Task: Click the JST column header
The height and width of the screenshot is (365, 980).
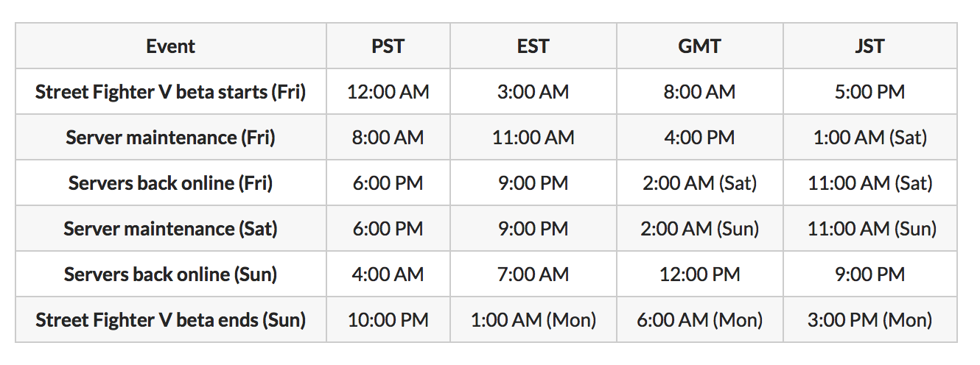Action: (x=870, y=46)
